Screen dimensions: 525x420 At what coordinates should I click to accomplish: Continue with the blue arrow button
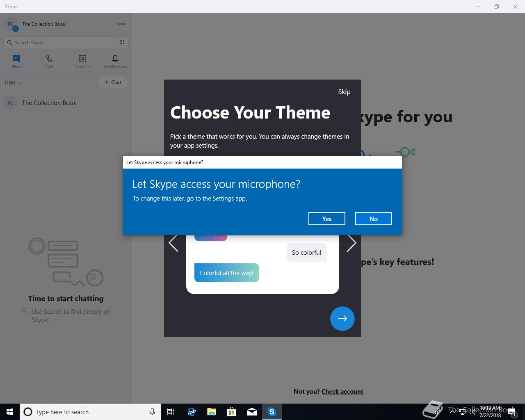342,318
